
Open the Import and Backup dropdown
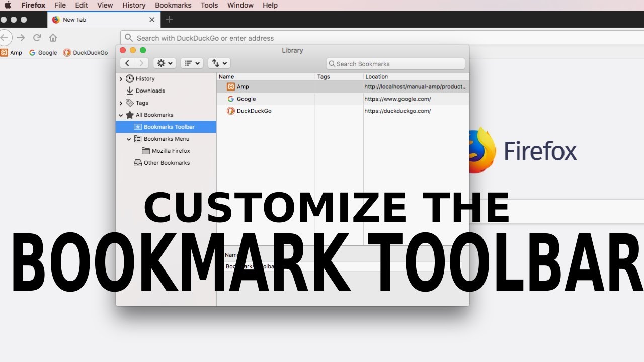point(219,63)
